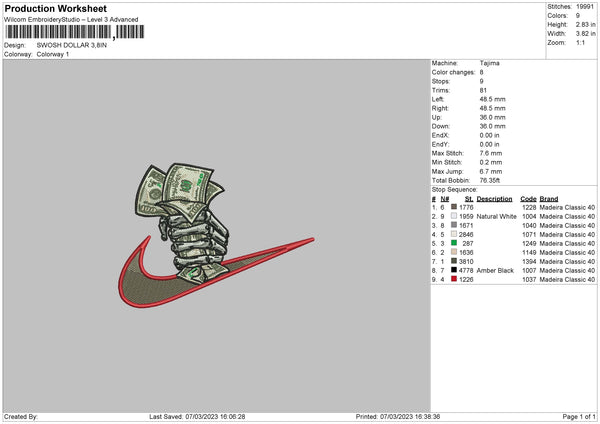Click the "Left:" measurement label
The width and height of the screenshot is (600, 424).
point(438,99)
